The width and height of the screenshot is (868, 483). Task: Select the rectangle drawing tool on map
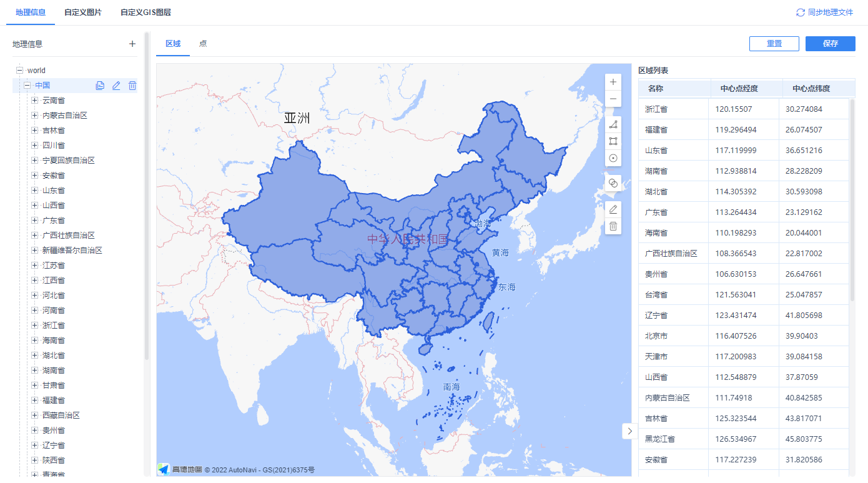pos(613,141)
